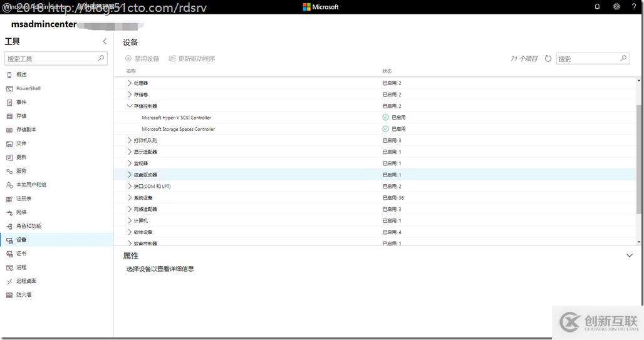Collapse the 工具 tools pane
This screenshot has height=340, width=644.
click(105, 41)
